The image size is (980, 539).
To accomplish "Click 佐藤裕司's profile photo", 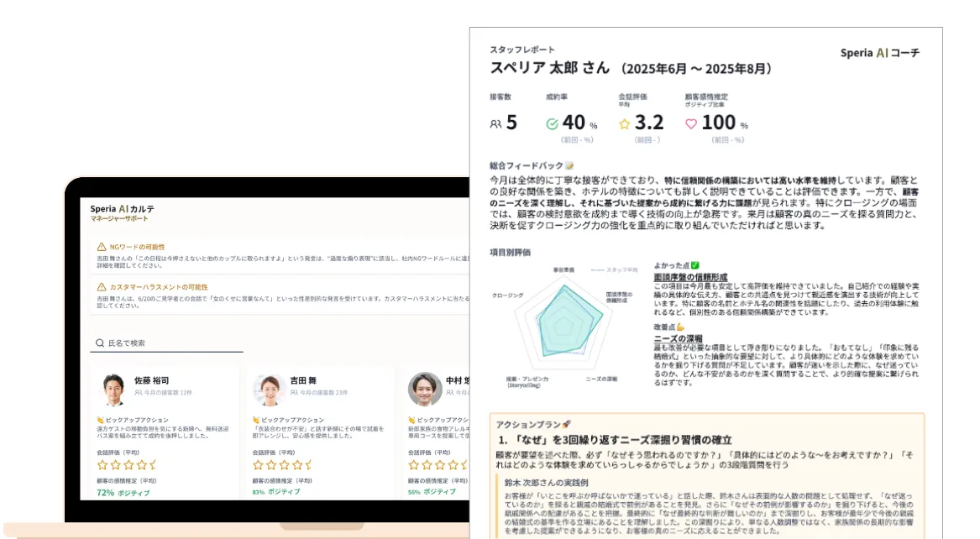I will (x=113, y=387).
